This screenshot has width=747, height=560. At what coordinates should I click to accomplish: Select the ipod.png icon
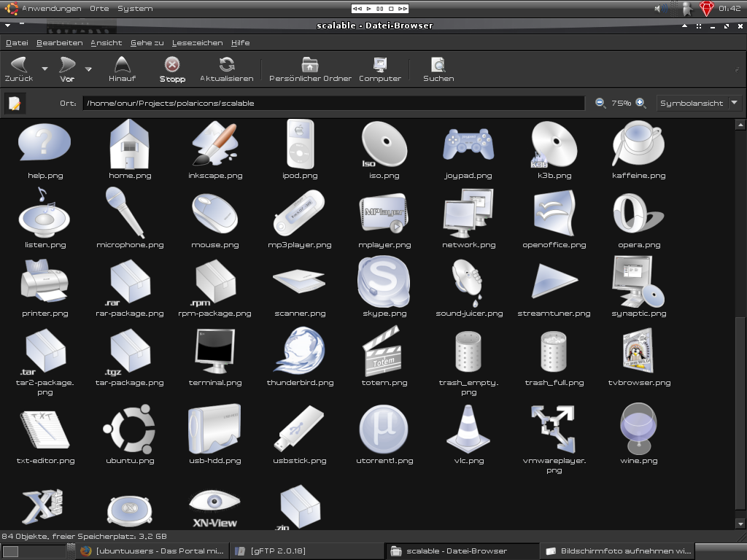click(x=300, y=144)
